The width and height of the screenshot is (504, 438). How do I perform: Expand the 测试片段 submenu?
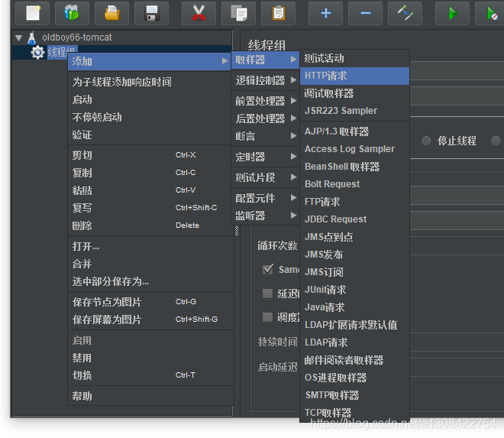265,177
